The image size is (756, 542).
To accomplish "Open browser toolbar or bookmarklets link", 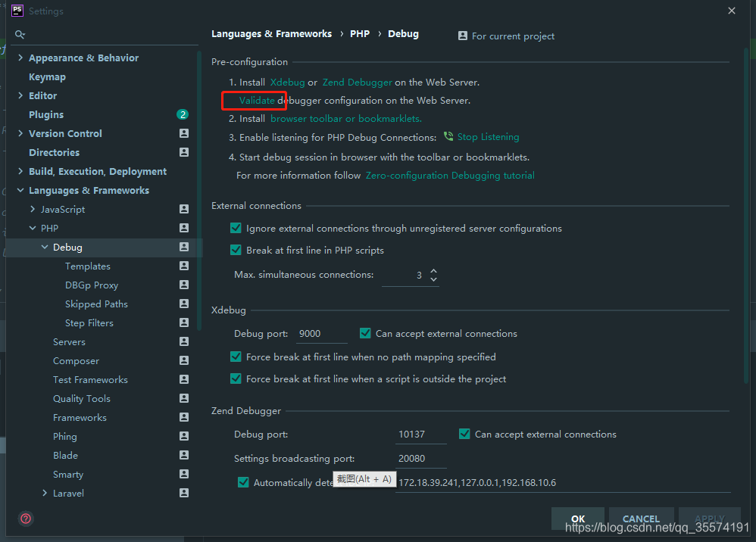I will pos(345,119).
